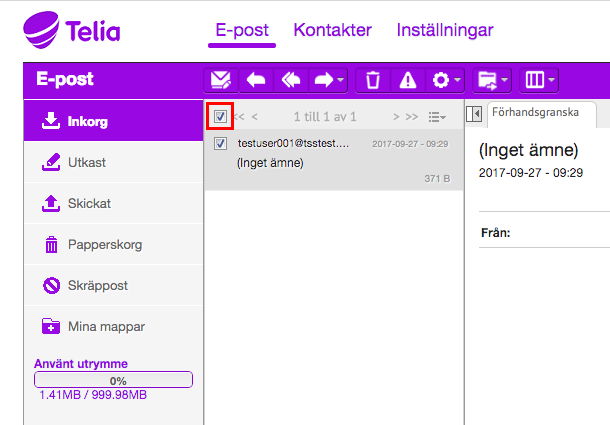
Task: Click the sender testuser001@tsstest
Action: pos(293,144)
